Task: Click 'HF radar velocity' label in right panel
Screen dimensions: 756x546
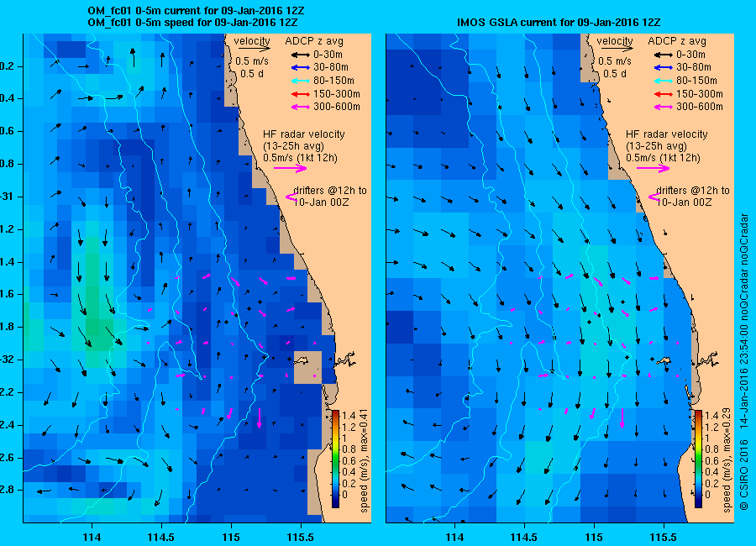Action: (666, 134)
